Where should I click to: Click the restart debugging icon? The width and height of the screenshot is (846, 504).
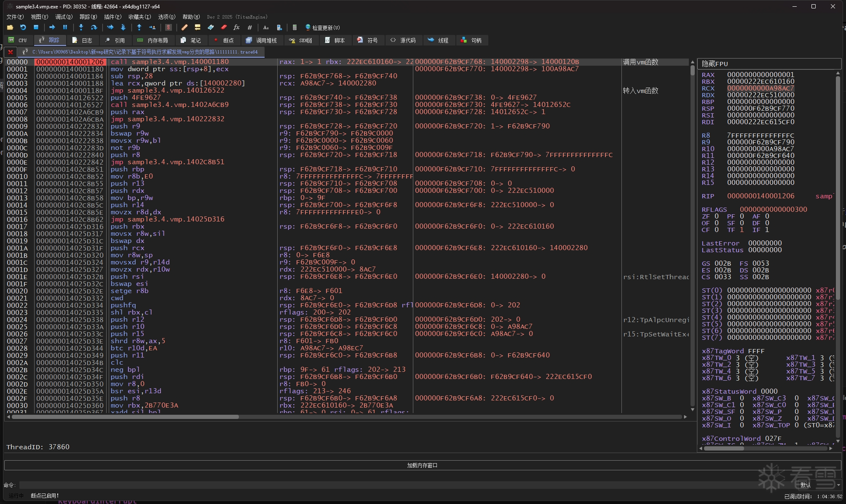23,27
